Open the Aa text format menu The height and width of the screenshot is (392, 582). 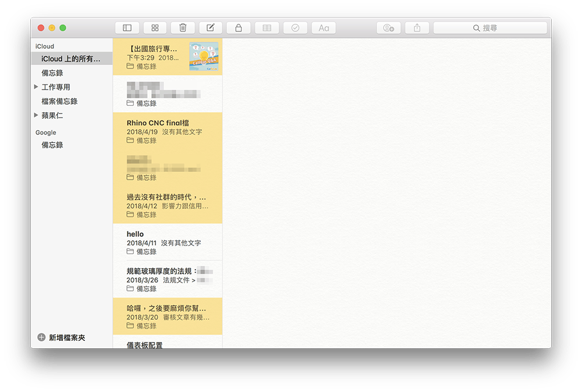pyautogui.click(x=324, y=28)
